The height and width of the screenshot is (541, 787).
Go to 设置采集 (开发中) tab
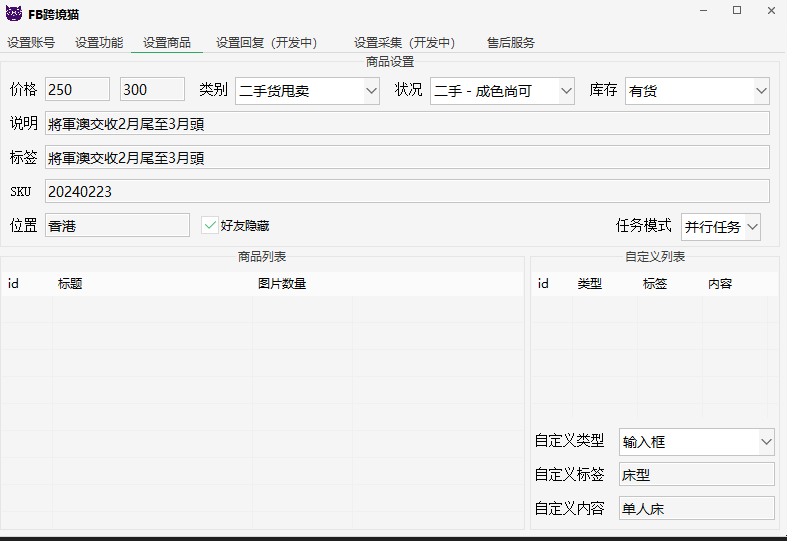click(404, 43)
